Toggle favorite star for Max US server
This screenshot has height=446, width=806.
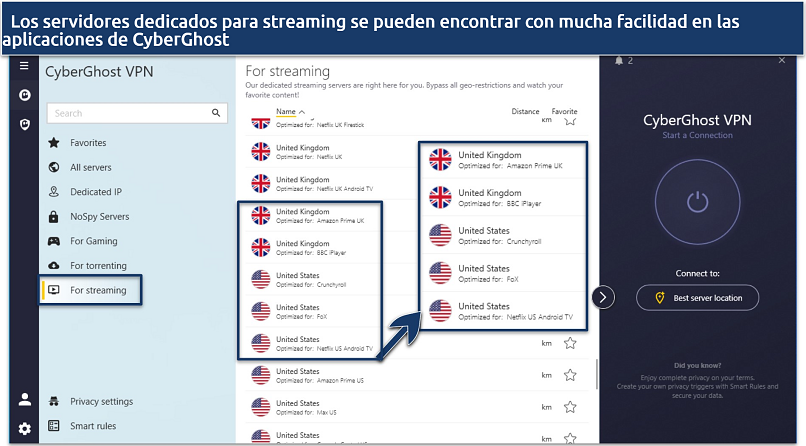coord(570,407)
